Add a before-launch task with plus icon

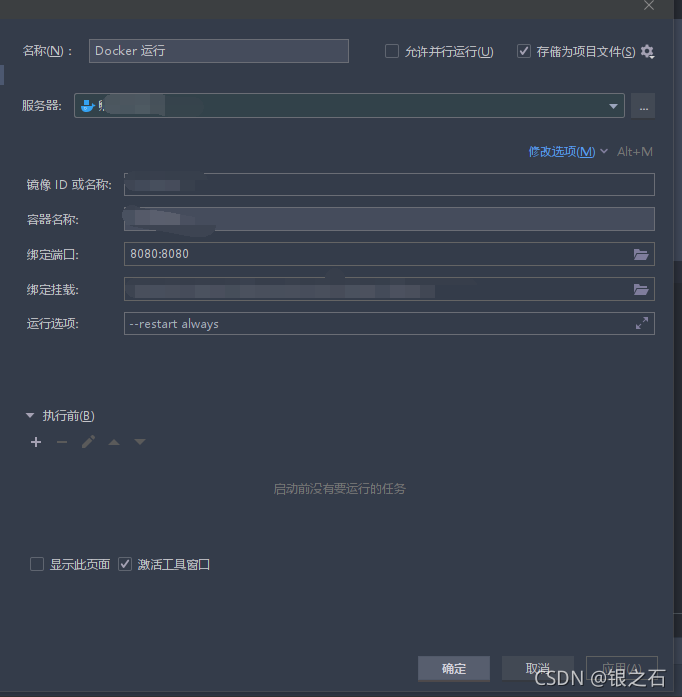[x=36, y=442]
